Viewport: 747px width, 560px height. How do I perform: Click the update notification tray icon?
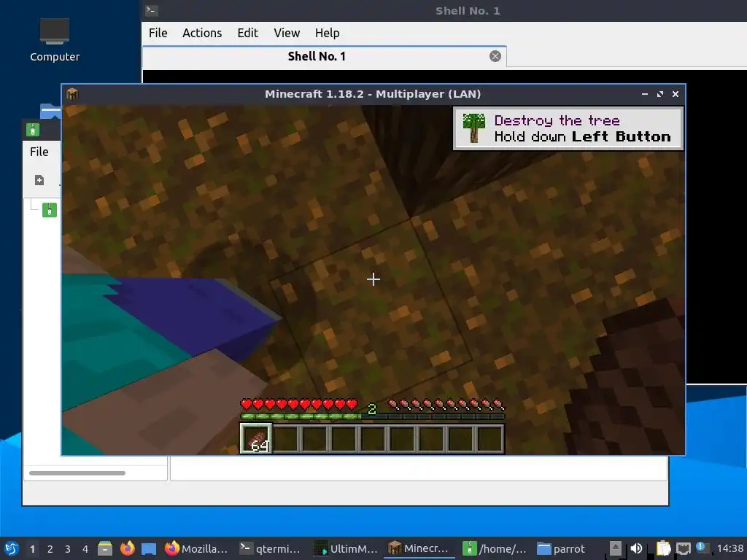(x=700, y=547)
